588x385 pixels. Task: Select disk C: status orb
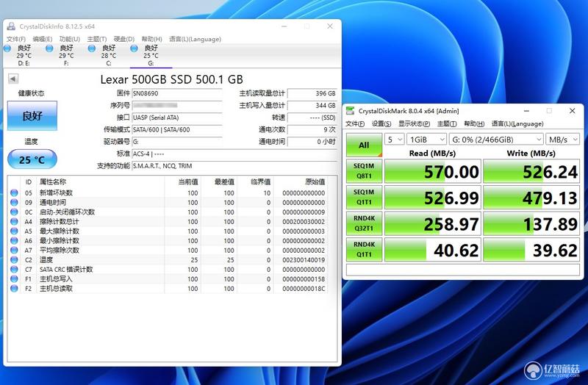92,48
